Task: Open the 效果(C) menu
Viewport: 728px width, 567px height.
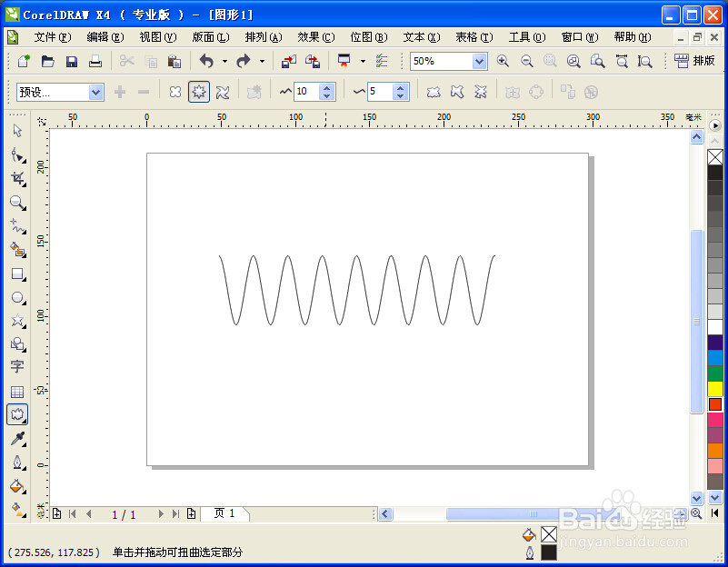Action: pos(315,37)
